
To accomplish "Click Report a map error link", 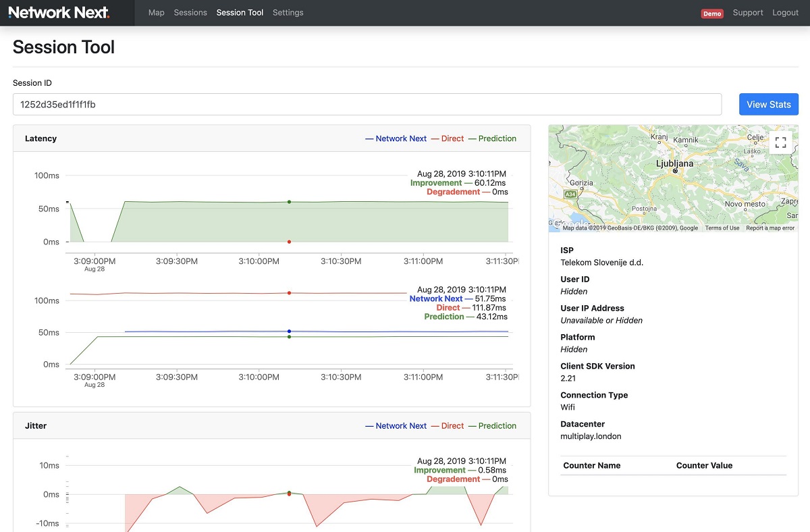I will click(x=770, y=228).
